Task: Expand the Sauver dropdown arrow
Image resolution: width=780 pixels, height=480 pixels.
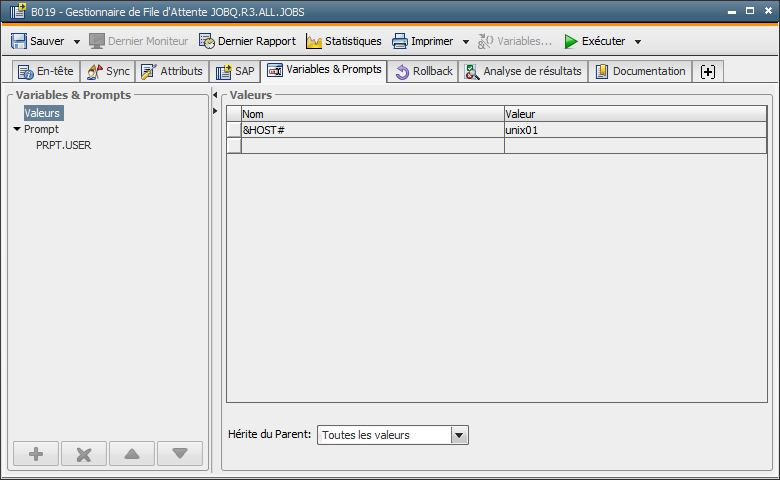Action: [x=75, y=42]
